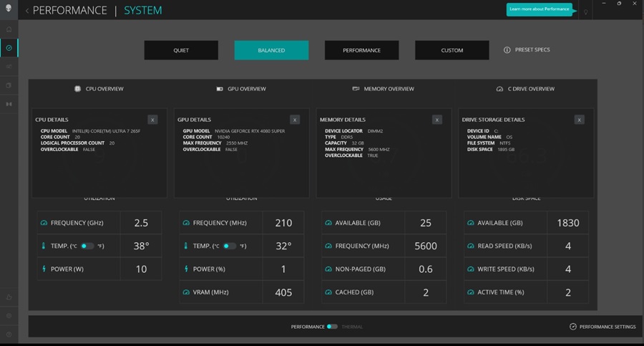
Task: Go back using the header arrow
Action: click(27, 11)
